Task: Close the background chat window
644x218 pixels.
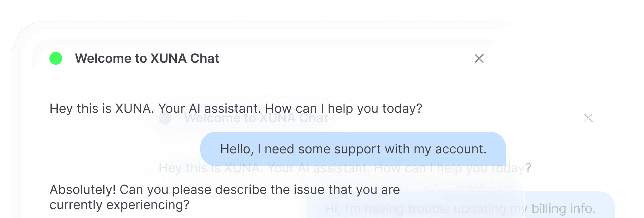Action: [588, 118]
